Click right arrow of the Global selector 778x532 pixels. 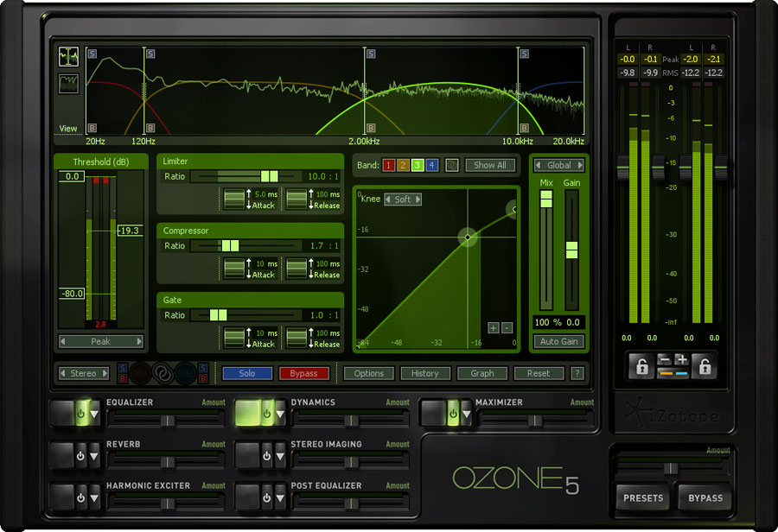pyautogui.click(x=579, y=165)
